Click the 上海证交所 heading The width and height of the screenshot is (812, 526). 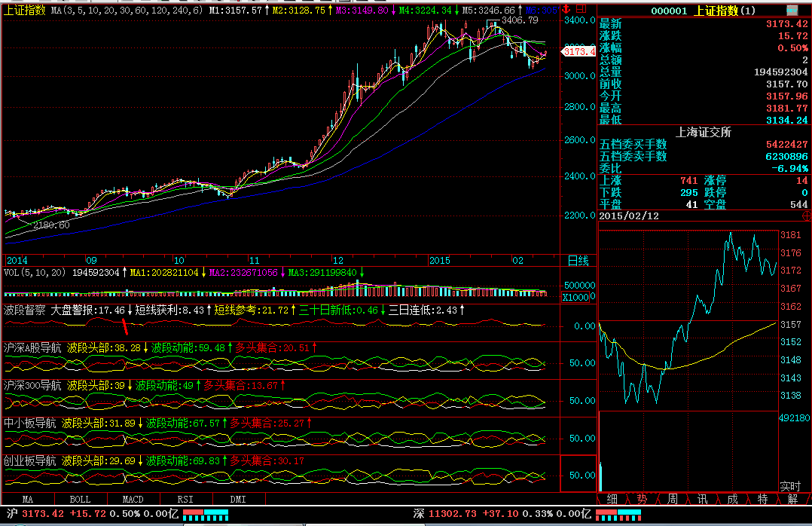(x=704, y=133)
